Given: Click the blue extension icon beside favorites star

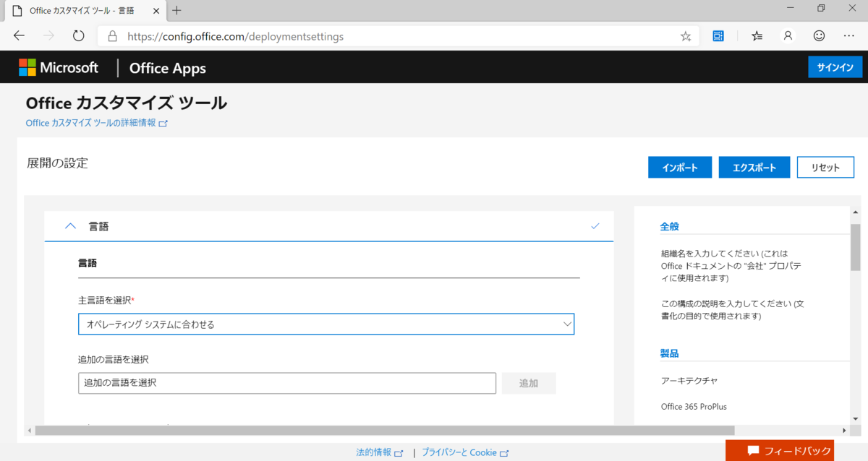Looking at the screenshot, I should click(x=718, y=35).
